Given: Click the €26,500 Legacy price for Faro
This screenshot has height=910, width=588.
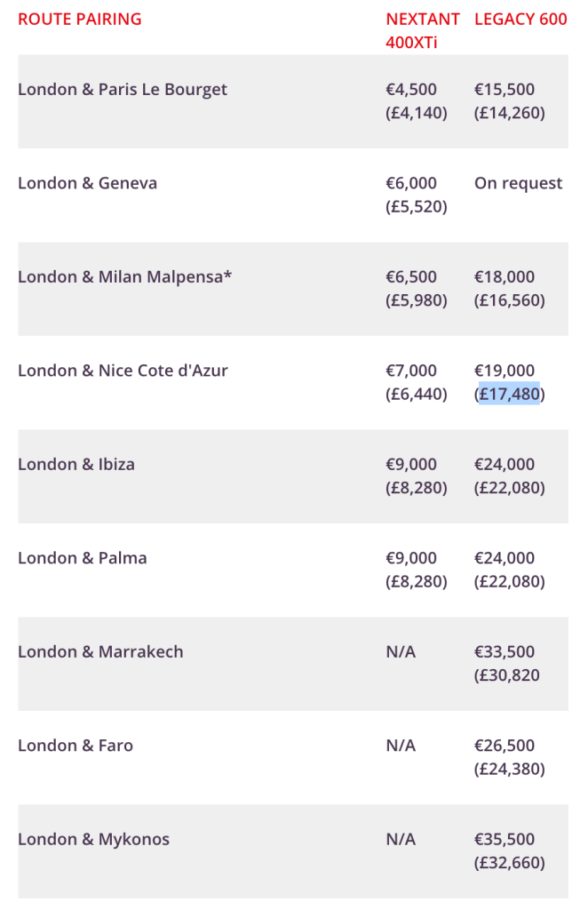Looking at the screenshot, I should point(505,746).
